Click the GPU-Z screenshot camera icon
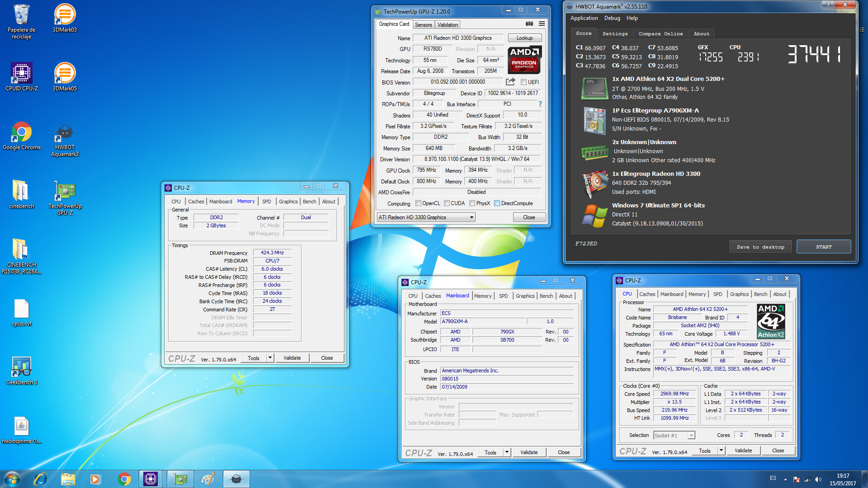The width and height of the screenshot is (868, 488). pos(529,24)
